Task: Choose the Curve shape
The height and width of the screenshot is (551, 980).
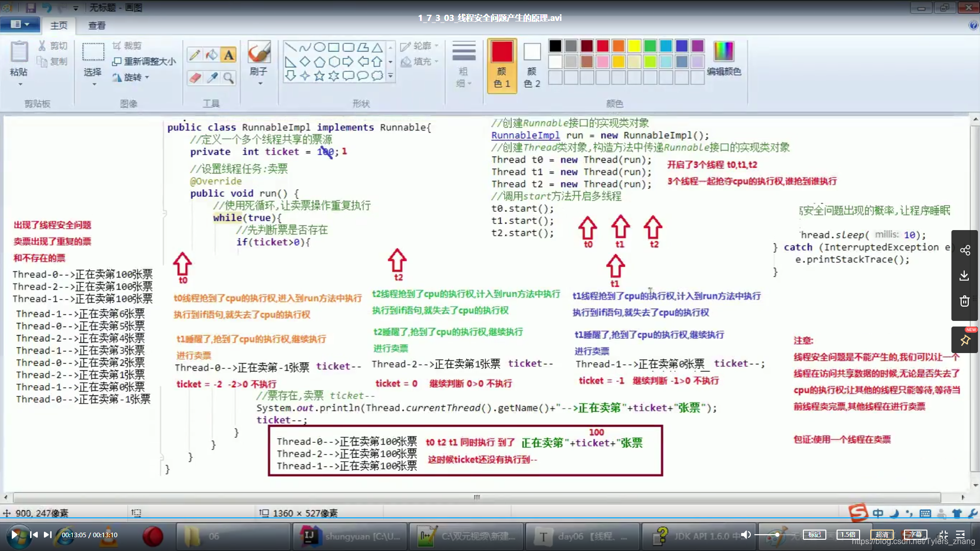Action: click(x=305, y=47)
